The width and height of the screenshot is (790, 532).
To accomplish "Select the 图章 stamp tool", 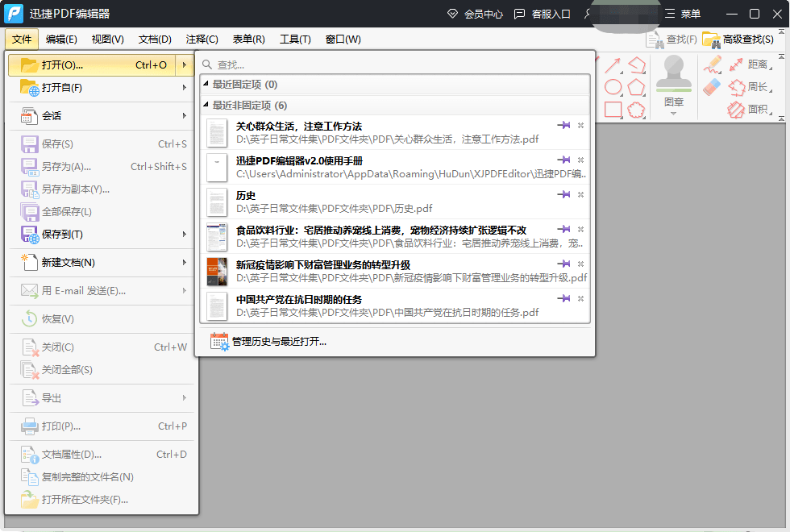I will 674,81.
